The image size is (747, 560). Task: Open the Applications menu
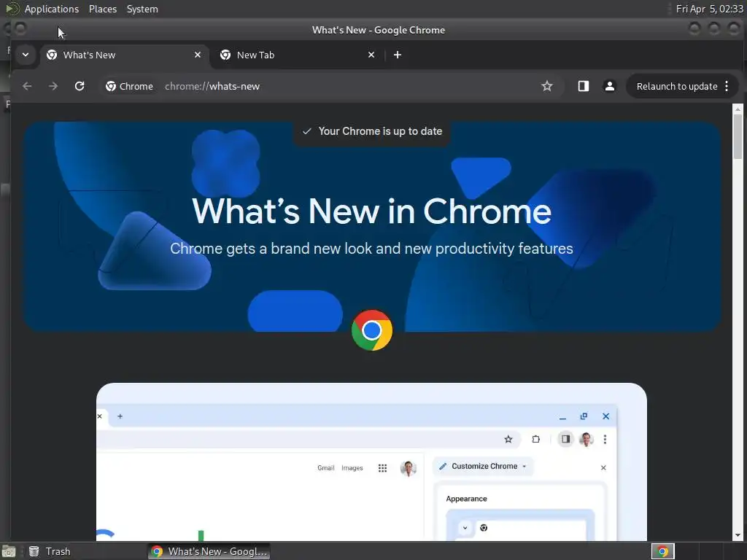click(52, 9)
